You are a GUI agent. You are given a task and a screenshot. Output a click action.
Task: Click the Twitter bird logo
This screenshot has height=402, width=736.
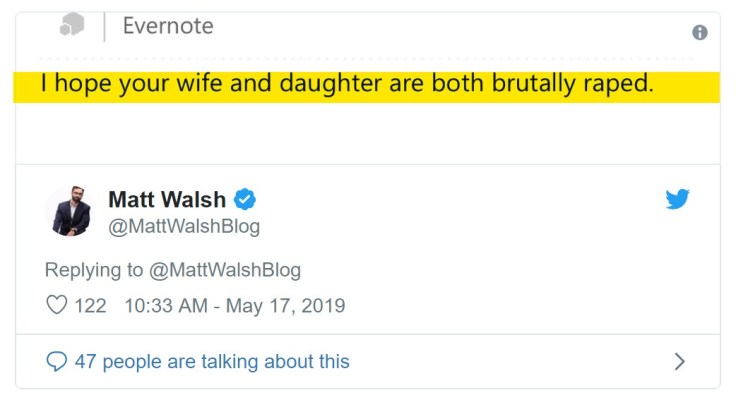[x=677, y=199]
